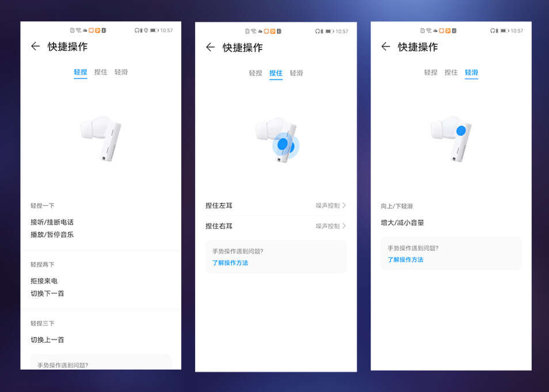Expand the 噪声控制 option for 捏住左耳
The height and width of the screenshot is (392, 549).
click(x=327, y=206)
